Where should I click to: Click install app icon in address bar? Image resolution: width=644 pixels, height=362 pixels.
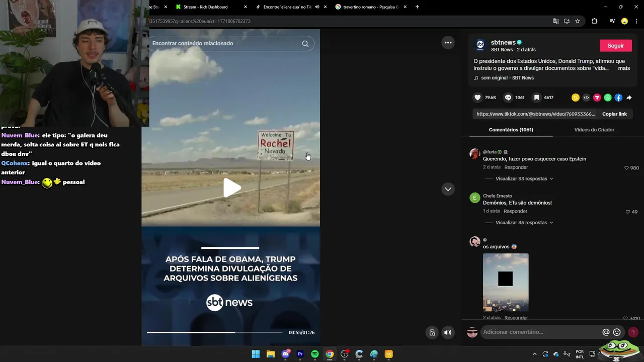click(x=567, y=21)
